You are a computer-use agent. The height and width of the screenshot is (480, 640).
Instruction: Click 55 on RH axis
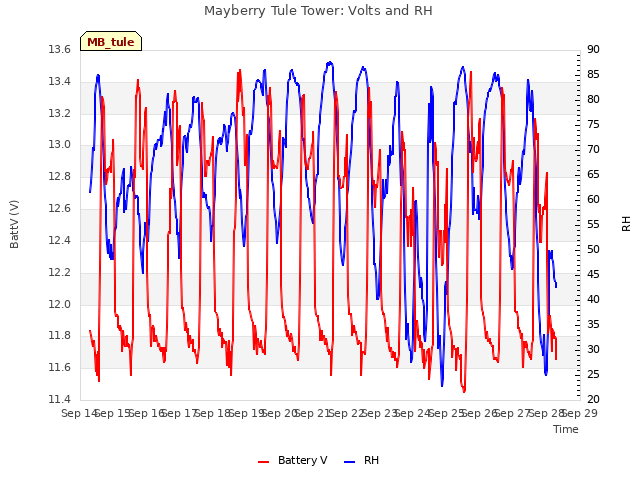(593, 224)
